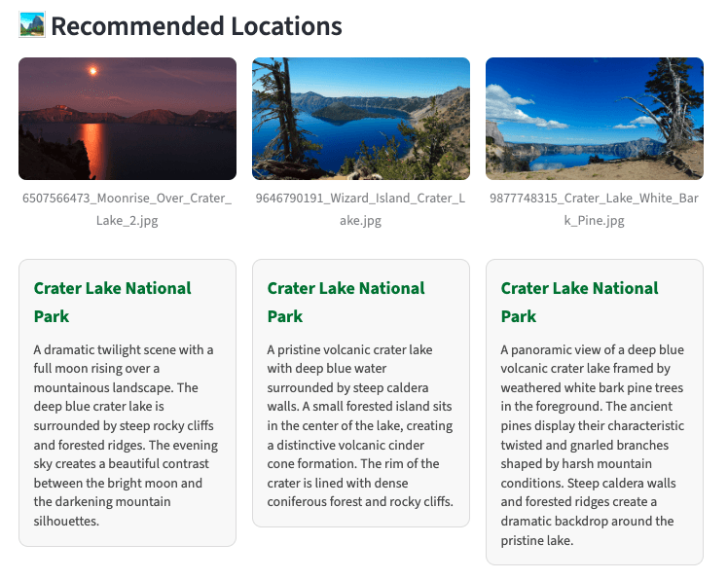728x580 pixels.
Task: Click the pristine volcanic crater lake description
Action: tap(358, 425)
